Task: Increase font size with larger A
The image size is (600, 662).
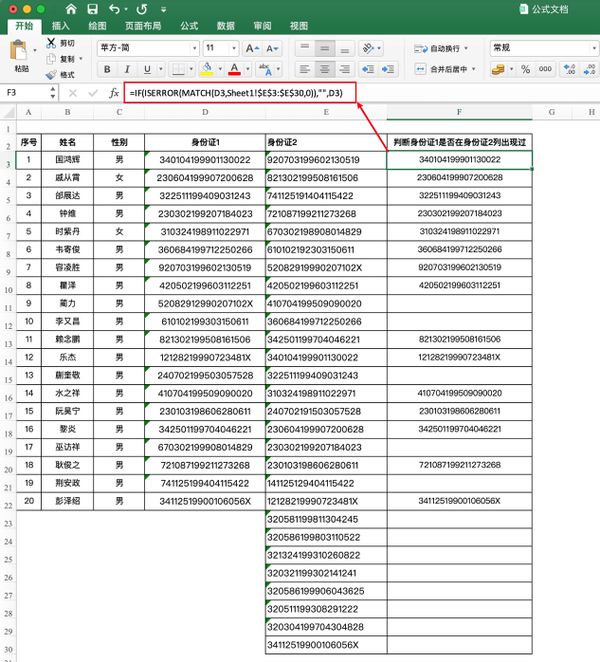Action: pyautogui.click(x=251, y=48)
